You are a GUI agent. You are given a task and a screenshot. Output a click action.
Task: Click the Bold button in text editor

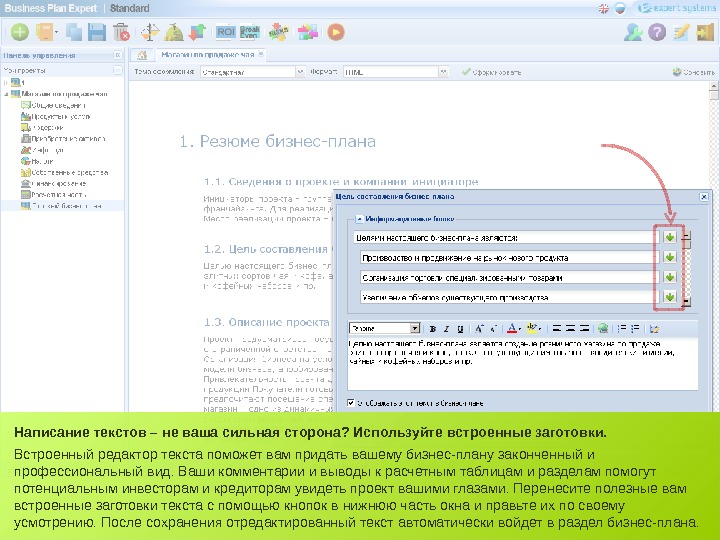[x=433, y=329]
